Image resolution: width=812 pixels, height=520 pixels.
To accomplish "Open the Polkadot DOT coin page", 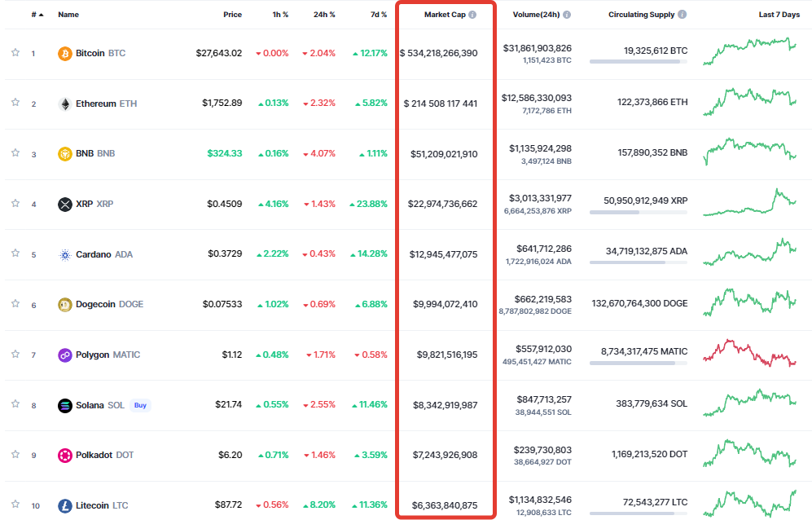I will (x=95, y=455).
